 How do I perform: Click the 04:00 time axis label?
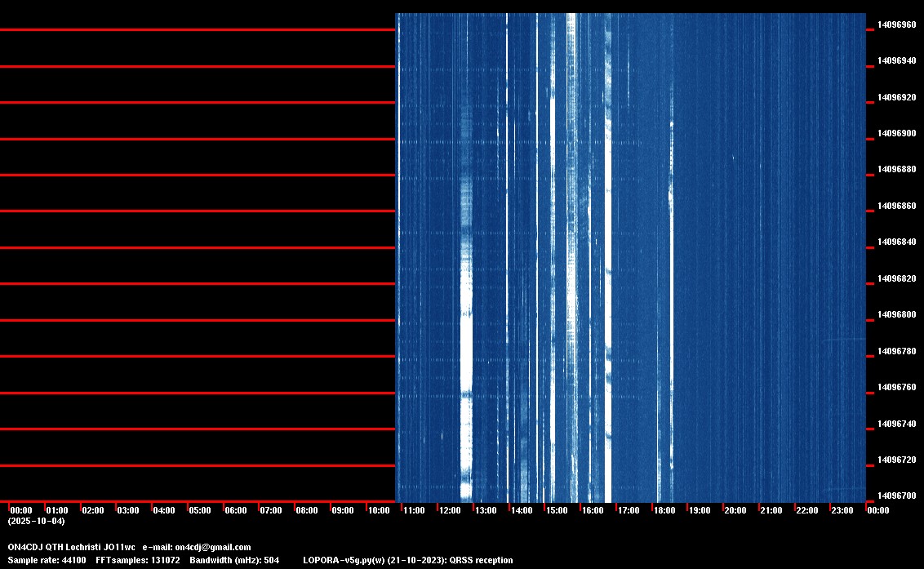(x=164, y=510)
